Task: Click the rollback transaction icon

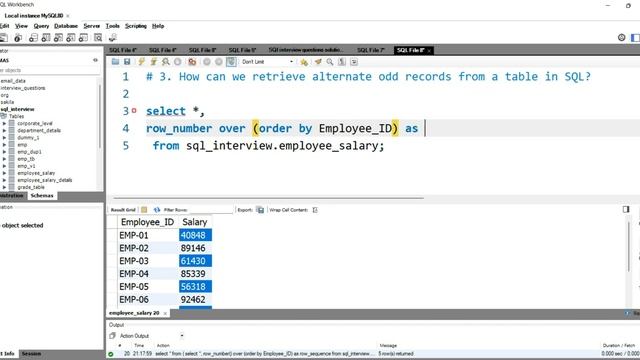Action: pos(219,62)
